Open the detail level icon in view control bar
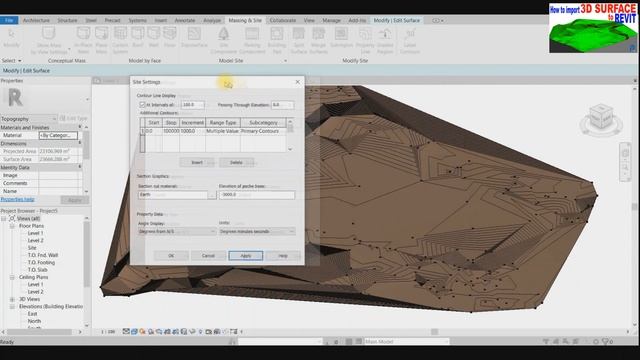 [x=126, y=331]
